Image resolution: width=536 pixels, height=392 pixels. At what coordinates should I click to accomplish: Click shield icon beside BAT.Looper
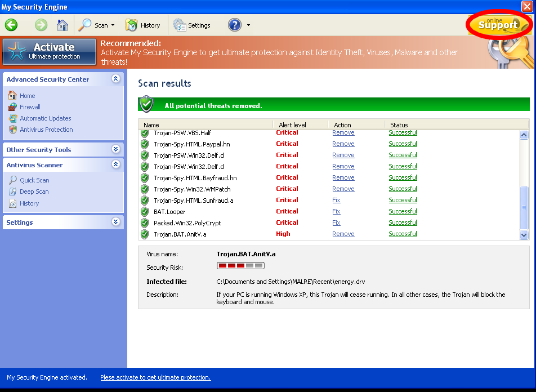click(145, 212)
